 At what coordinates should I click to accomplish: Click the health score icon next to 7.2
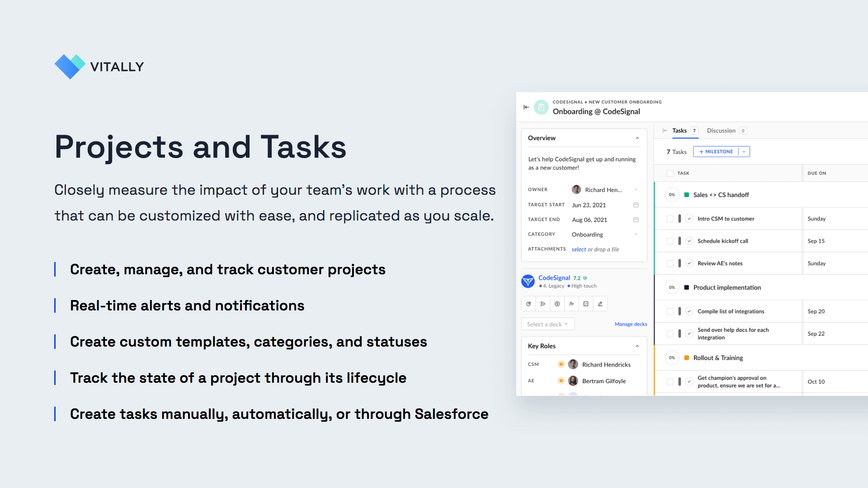coord(585,278)
